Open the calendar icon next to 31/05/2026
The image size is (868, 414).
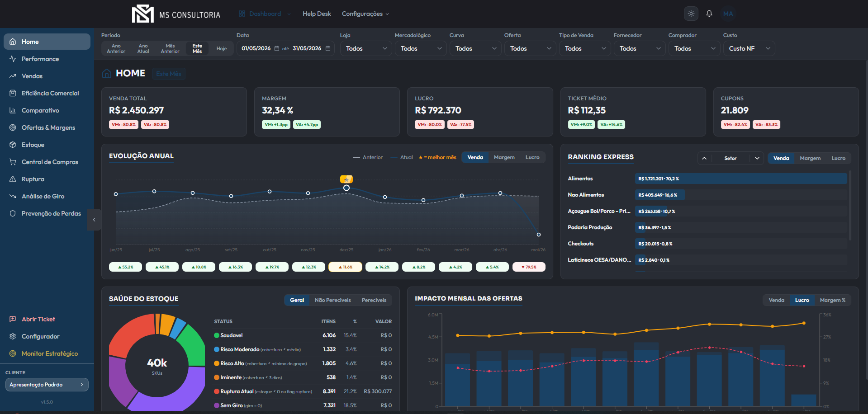(328, 48)
